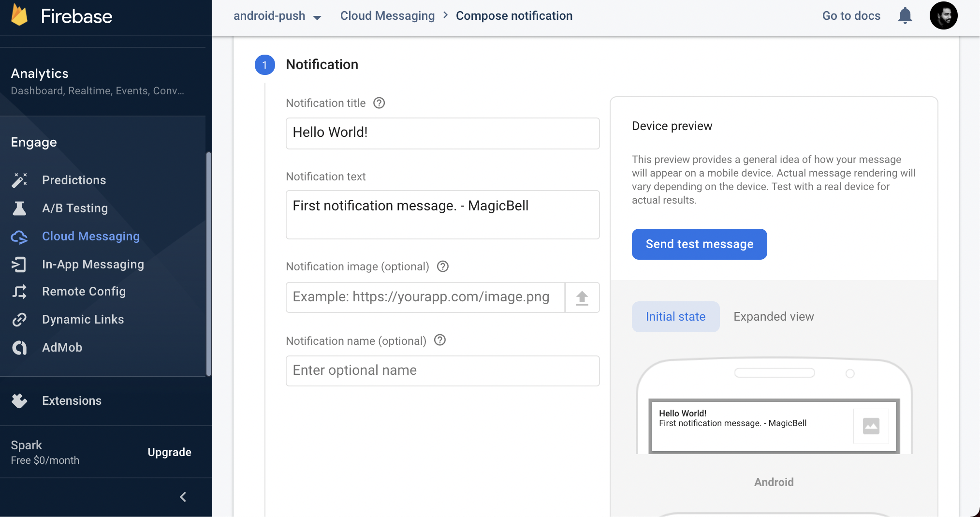Click the Predictions magic wand icon
Image resolution: width=980 pixels, height=517 pixels.
(x=19, y=180)
